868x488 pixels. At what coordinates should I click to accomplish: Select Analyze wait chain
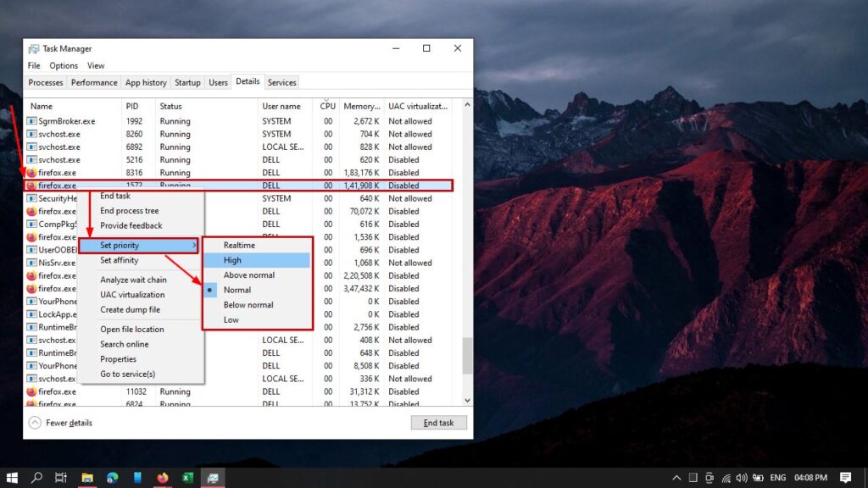point(133,280)
